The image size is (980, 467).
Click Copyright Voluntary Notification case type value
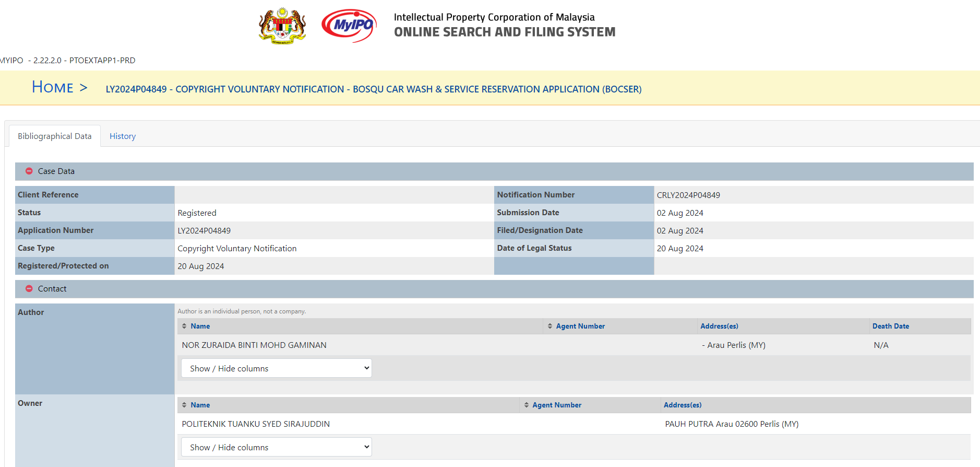point(237,249)
